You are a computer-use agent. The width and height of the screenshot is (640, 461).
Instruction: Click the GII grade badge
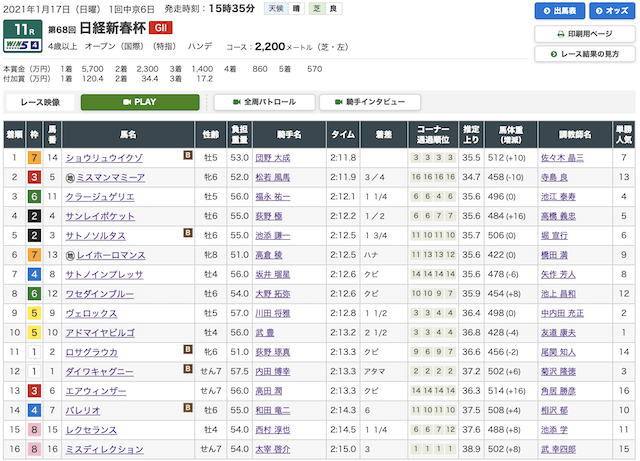tap(161, 28)
